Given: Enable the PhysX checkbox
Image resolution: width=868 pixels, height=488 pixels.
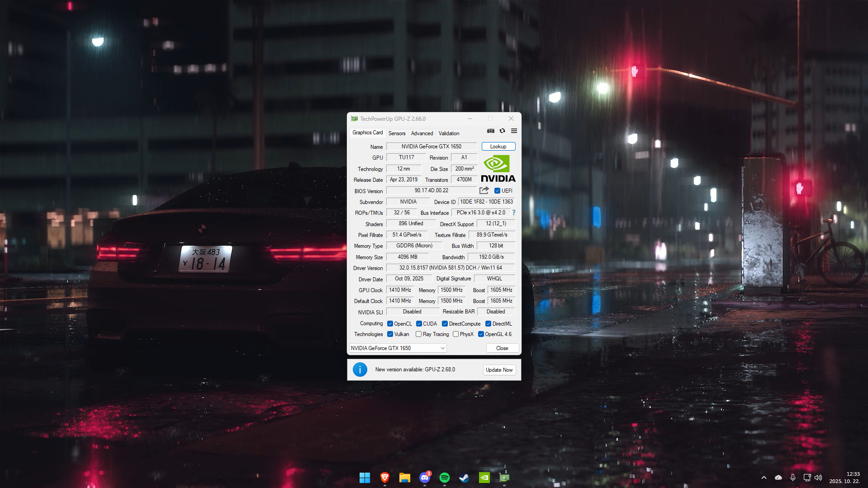Looking at the screenshot, I should coord(455,334).
